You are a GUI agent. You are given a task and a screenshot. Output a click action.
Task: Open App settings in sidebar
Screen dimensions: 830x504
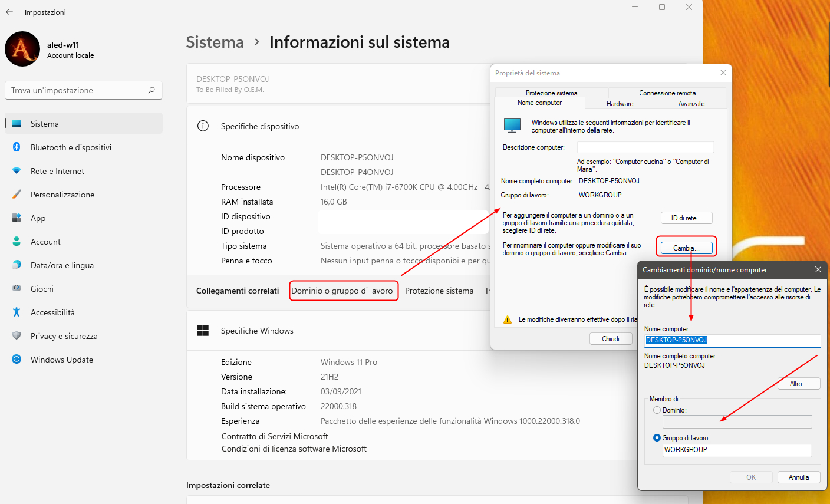(x=84, y=218)
